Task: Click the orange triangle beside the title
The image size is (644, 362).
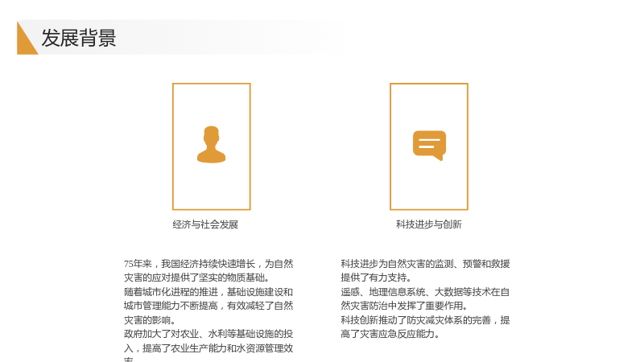Action: coord(27,38)
